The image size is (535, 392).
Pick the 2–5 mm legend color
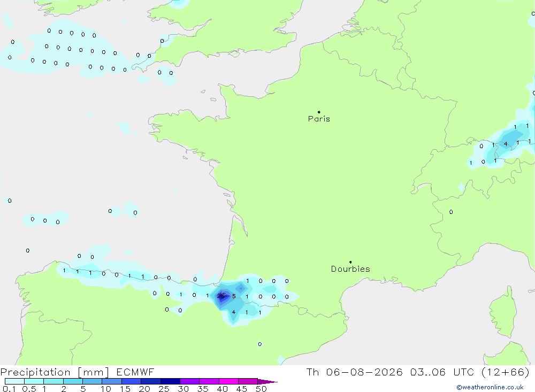coord(73,381)
